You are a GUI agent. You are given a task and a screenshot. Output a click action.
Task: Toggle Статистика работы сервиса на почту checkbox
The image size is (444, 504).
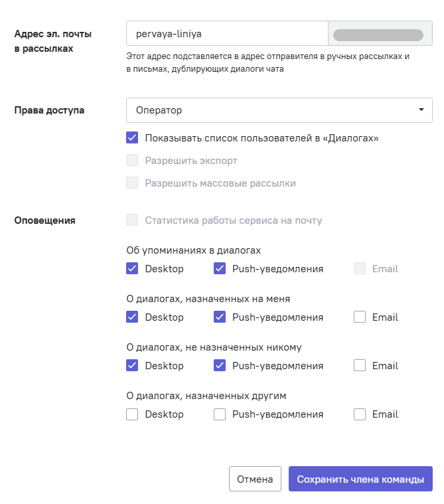point(132,220)
